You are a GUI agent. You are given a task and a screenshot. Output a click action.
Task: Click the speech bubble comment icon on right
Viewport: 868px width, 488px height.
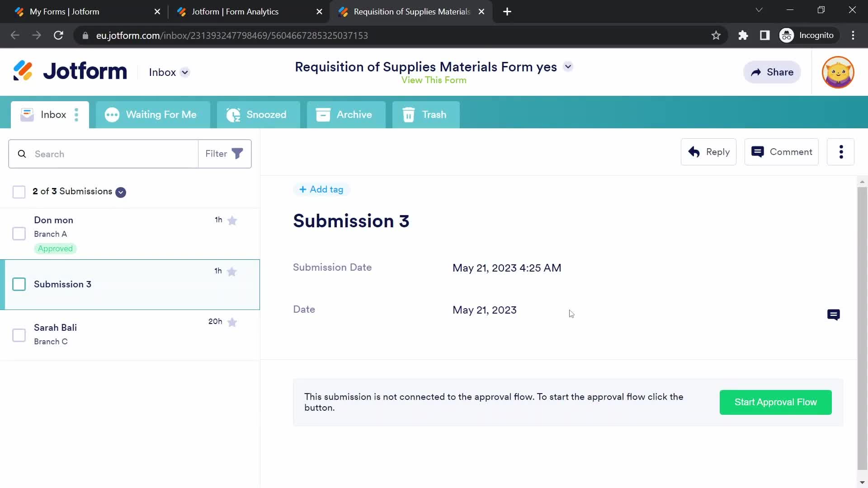(835, 314)
